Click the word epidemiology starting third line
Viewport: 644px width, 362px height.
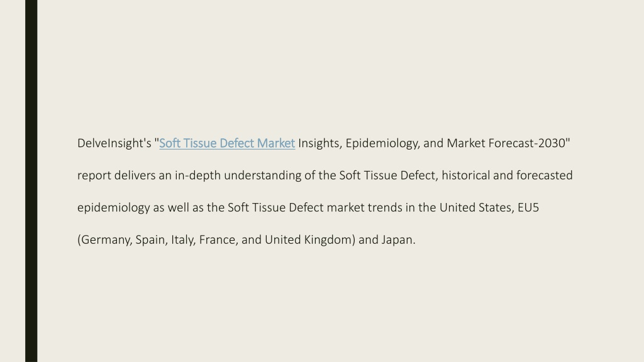(x=114, y=207)
